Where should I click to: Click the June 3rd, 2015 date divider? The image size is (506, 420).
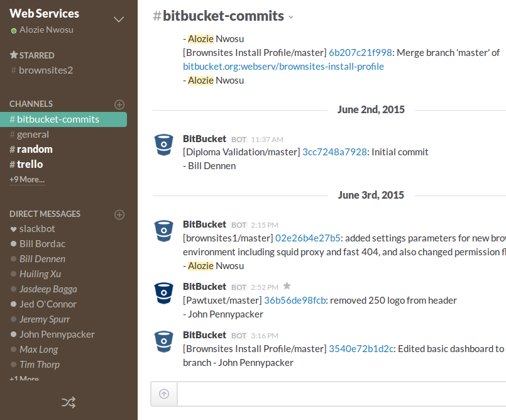371,196
